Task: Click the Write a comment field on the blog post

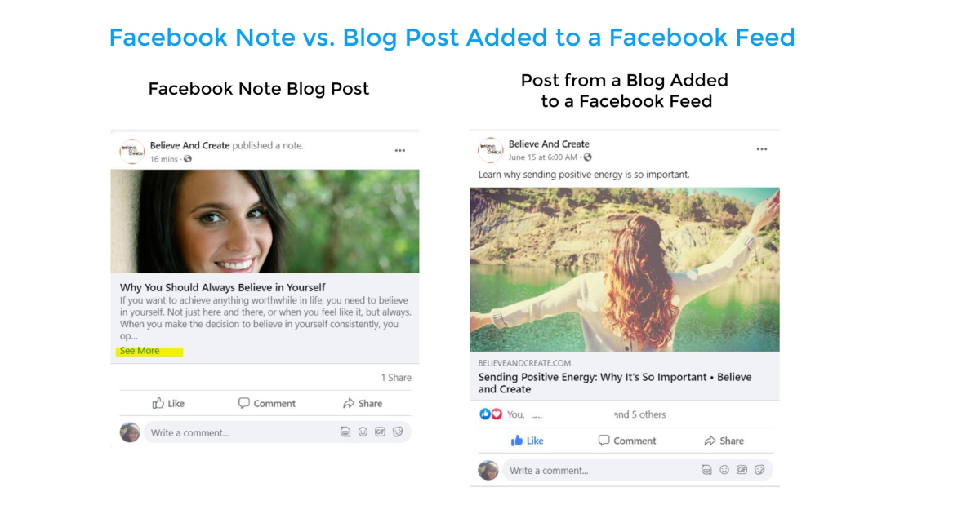Action: click(637, 470)
